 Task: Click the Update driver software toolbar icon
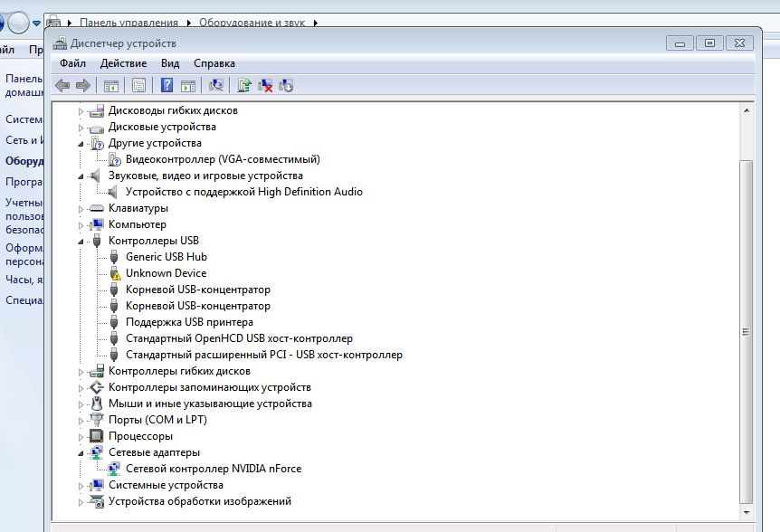[x=243, y=86]
